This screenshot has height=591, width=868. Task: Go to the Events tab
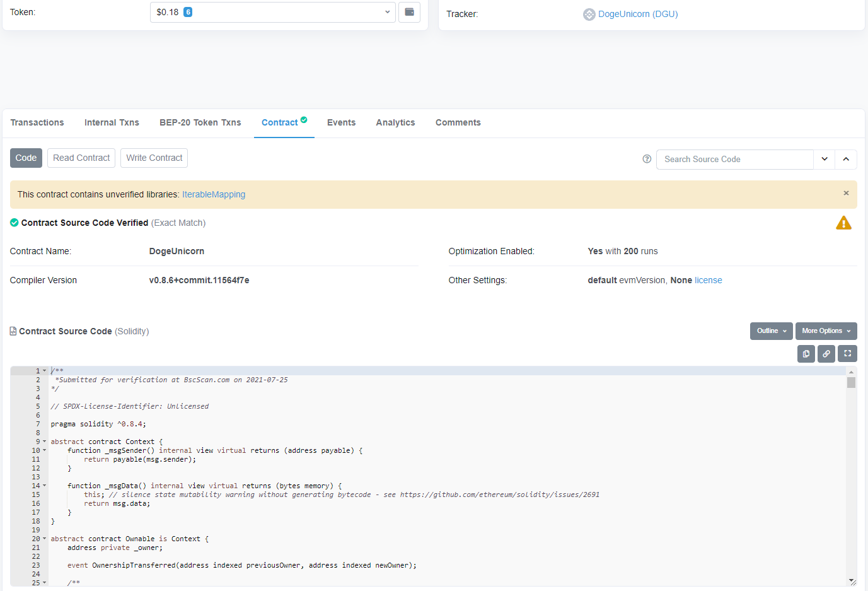pos(341,122)
